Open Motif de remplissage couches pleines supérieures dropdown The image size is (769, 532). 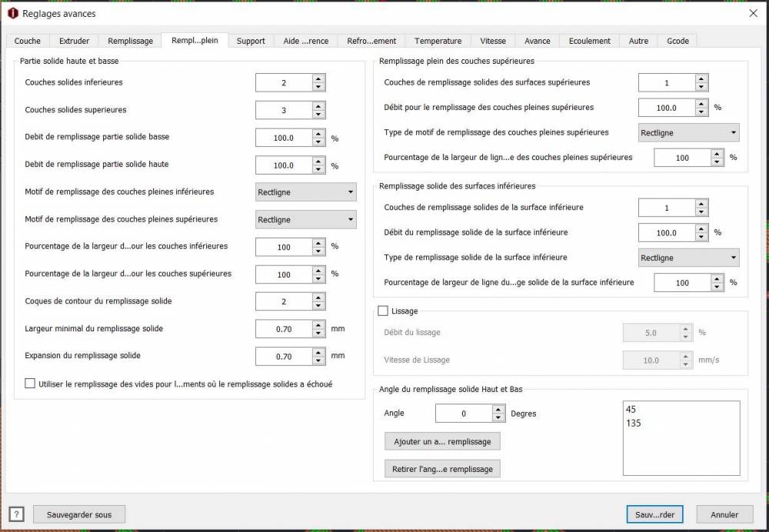click(305, 220)
